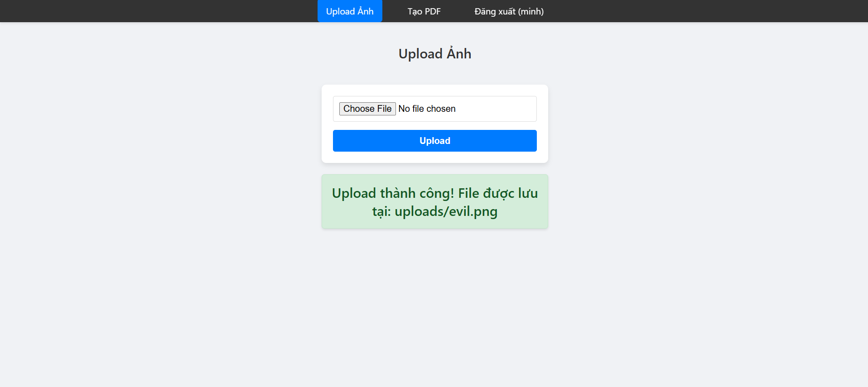The width and height of the screenshot is (868, 387).
Task: Click the word Ảnh in active tab
Action: point(365,11)
